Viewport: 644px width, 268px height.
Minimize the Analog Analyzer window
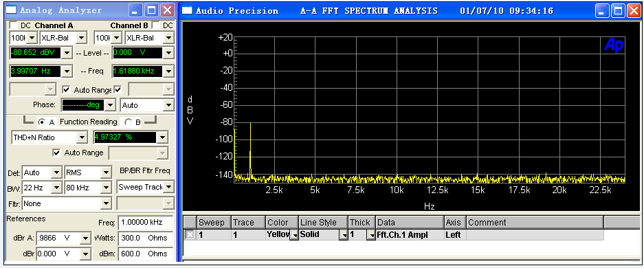[x=135, y=10]
